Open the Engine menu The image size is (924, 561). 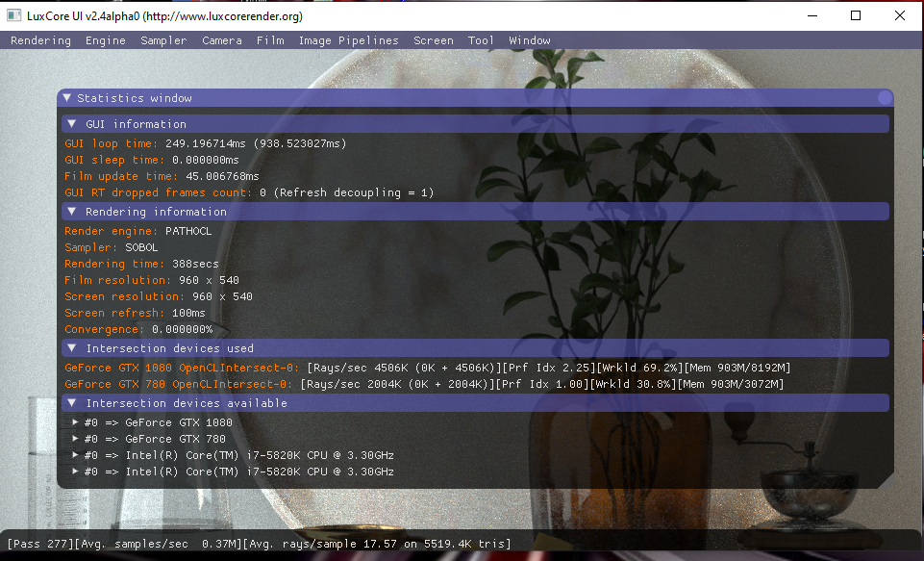[x=106, y=40]
